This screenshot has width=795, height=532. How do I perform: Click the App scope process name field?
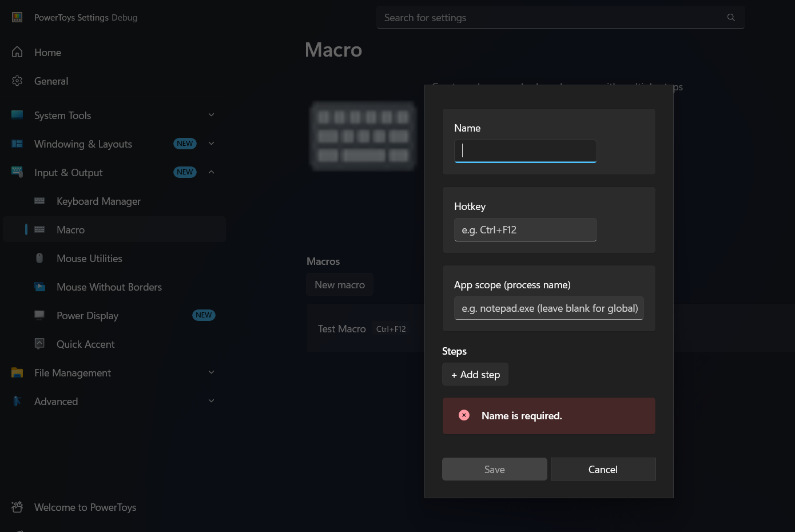(549, 308)
